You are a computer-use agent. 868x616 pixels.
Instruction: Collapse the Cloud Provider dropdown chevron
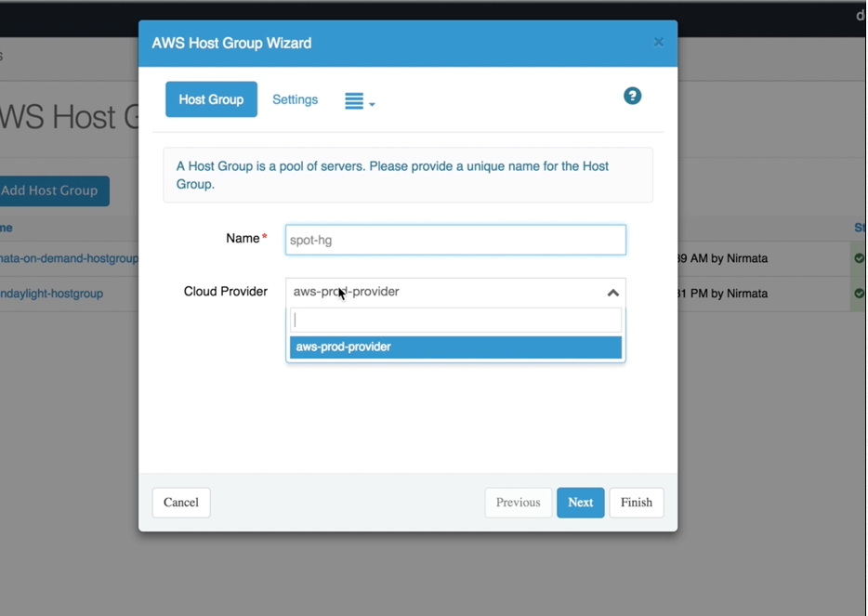click(612, 293)
